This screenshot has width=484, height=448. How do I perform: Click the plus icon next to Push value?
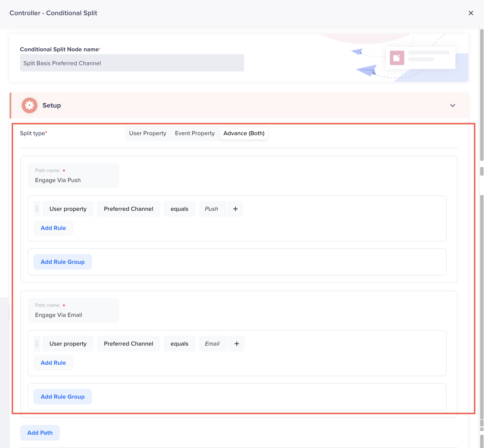[235, 209]
